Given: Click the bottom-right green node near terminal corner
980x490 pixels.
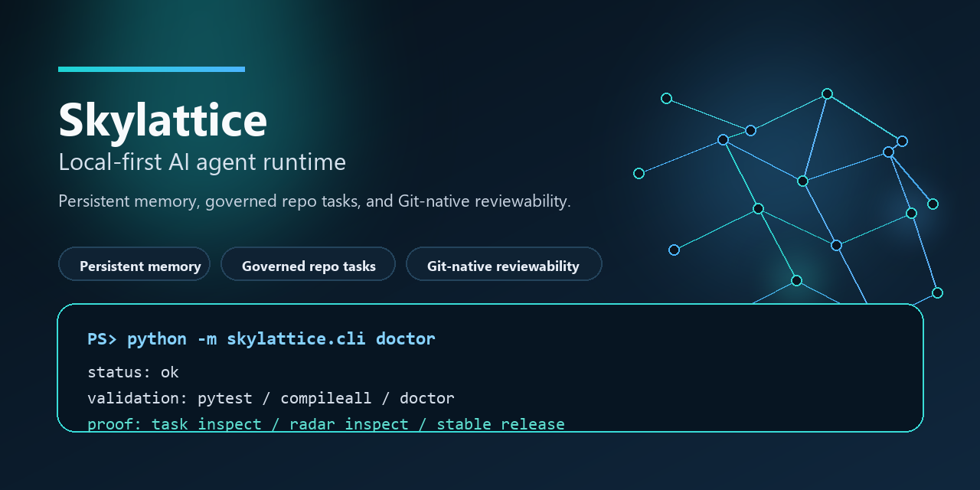Looking at the screenshot, I should click(x=937, y=292).
